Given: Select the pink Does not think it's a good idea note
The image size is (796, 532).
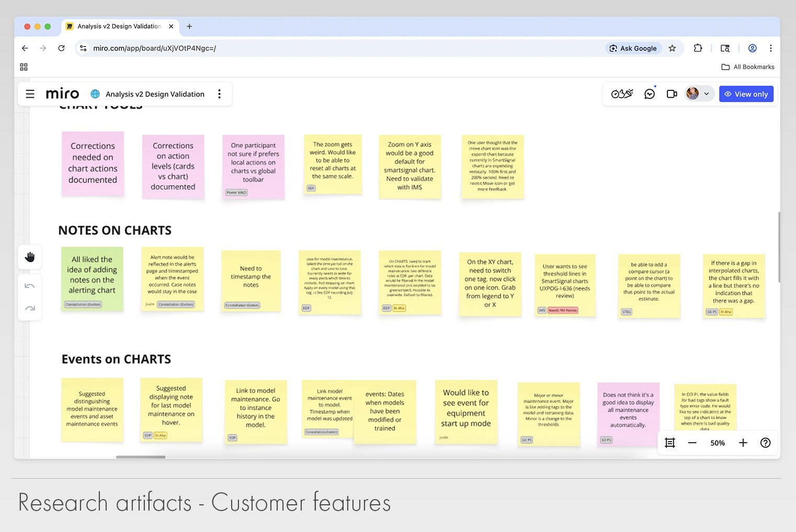Looking at the screenshot, I should pyautogui.click(x=628, y=414).
